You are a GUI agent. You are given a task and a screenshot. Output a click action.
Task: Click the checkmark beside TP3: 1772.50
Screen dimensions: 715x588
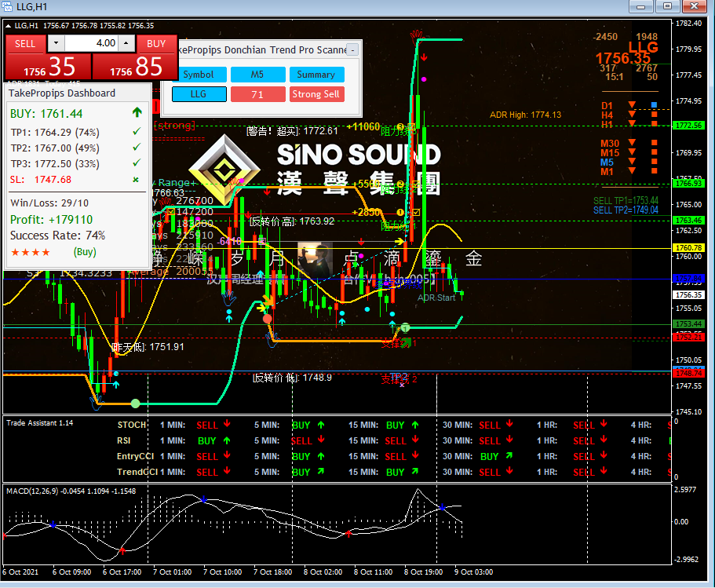tap(137, 163)
